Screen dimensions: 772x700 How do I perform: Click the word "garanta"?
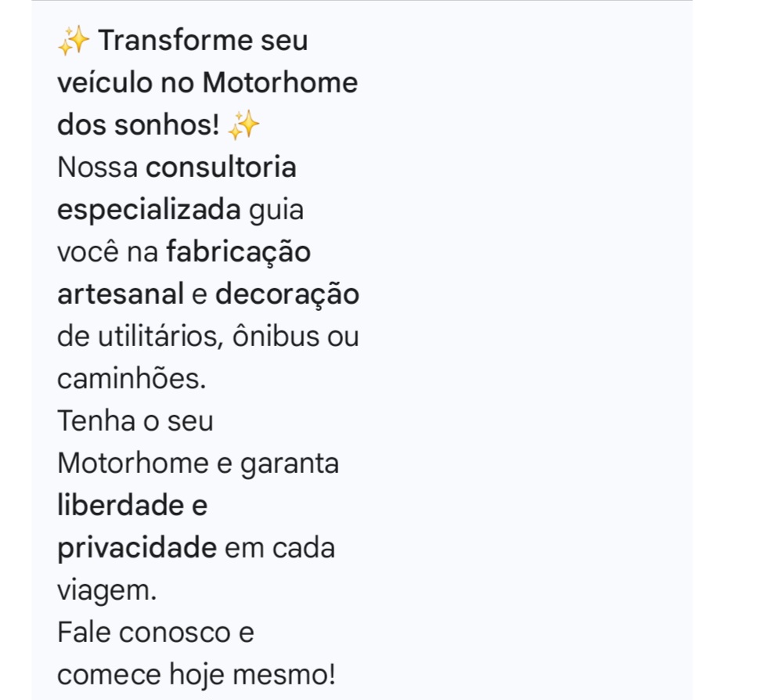[x=290, y=464]
